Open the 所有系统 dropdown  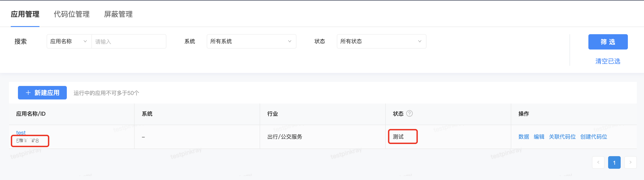[251, 41]
